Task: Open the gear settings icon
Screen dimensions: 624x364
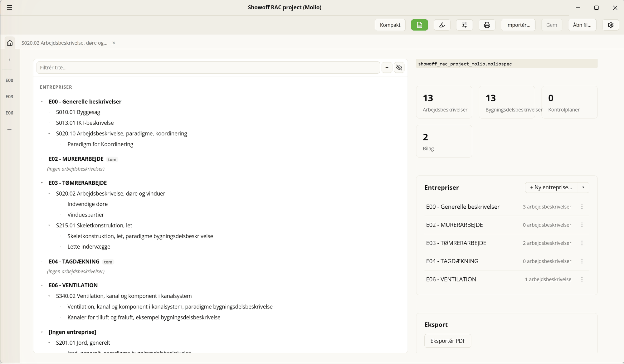Action: pyautogui.click(x=611, y=25)
